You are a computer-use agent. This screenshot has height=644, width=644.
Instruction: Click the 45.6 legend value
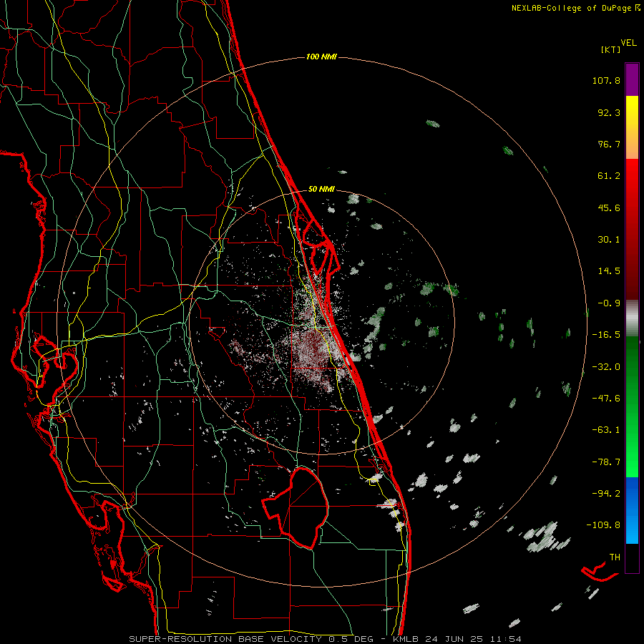[609, 208]
